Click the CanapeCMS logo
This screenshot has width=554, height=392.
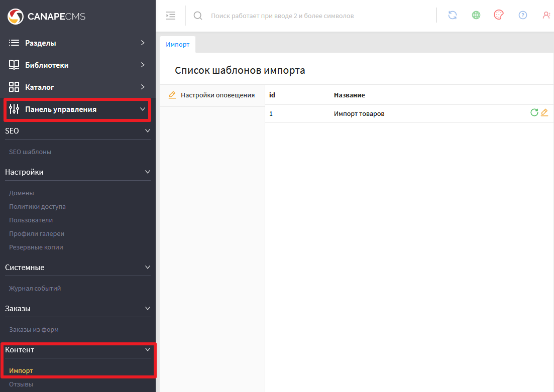point(46,17)
